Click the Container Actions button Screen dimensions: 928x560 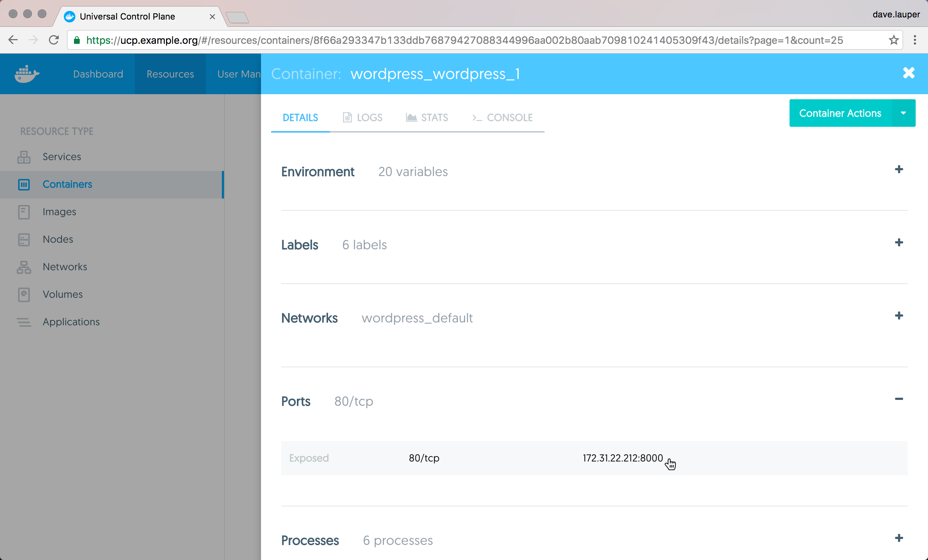(840, 113)
